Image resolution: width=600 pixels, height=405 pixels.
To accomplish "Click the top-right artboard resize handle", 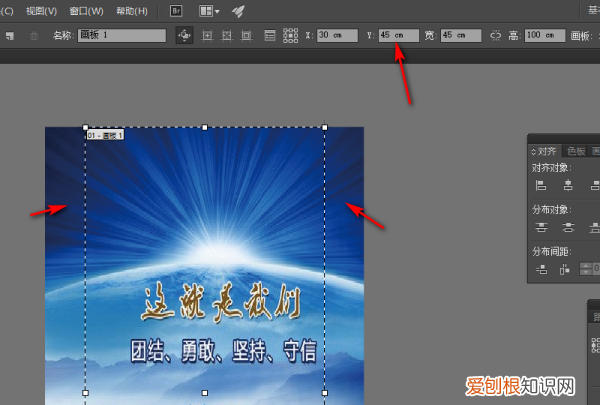I will click(325, 127).
